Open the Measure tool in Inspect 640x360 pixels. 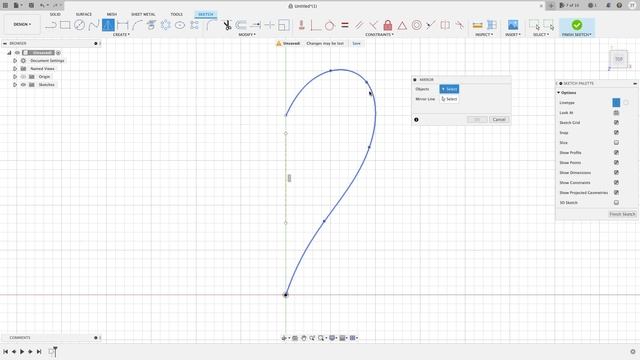point(477,25)
